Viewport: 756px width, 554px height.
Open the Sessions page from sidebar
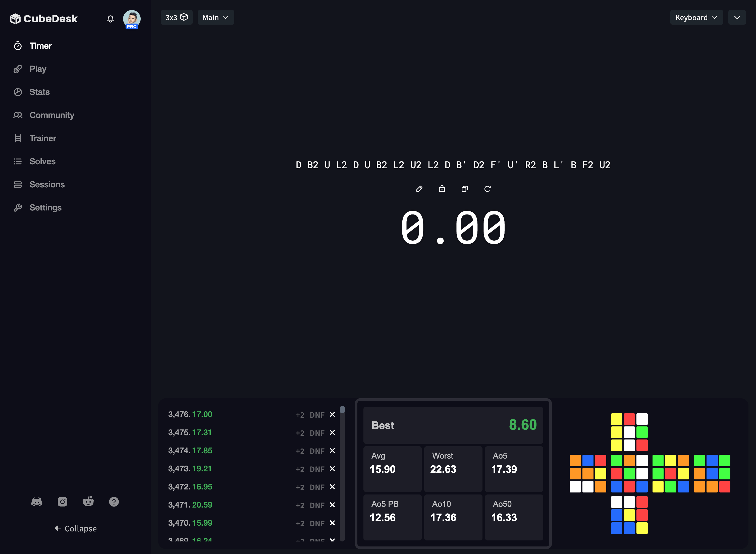(x=47, y=184)
